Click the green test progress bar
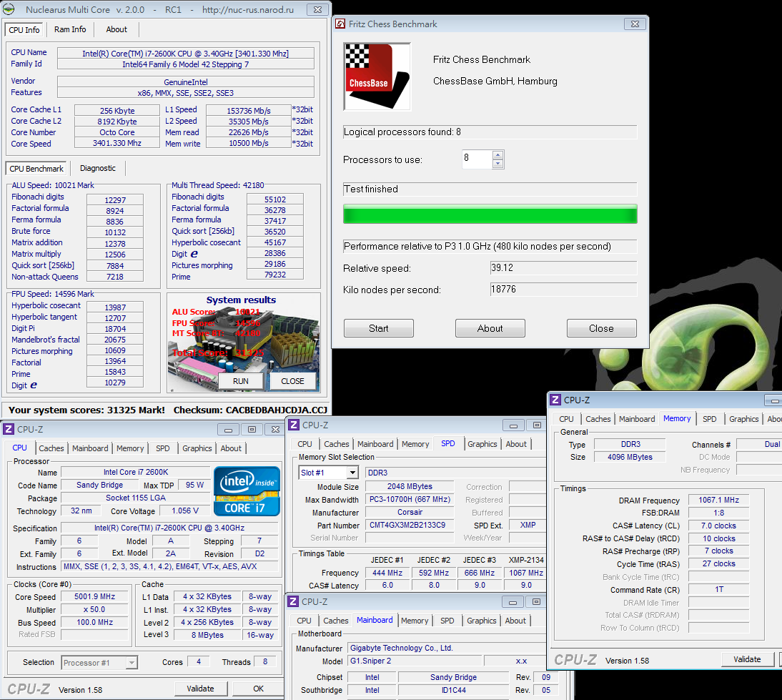This screenshot has width=782, height=700. pyautogui.click(x=490, y=214)
